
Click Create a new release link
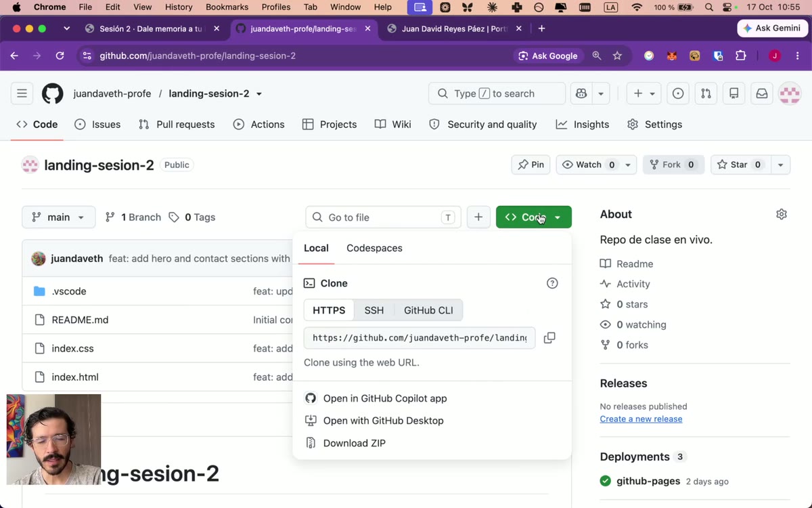click(x=641, y=419)
